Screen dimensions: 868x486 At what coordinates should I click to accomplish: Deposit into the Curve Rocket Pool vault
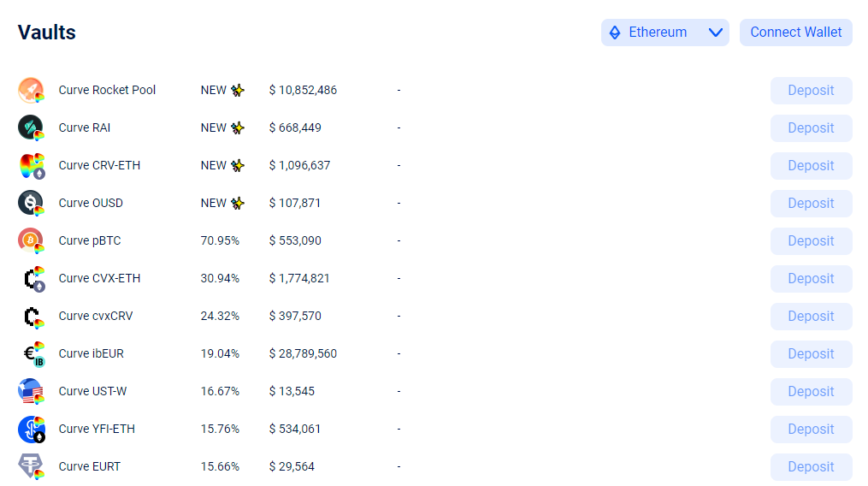coord(811,91)
